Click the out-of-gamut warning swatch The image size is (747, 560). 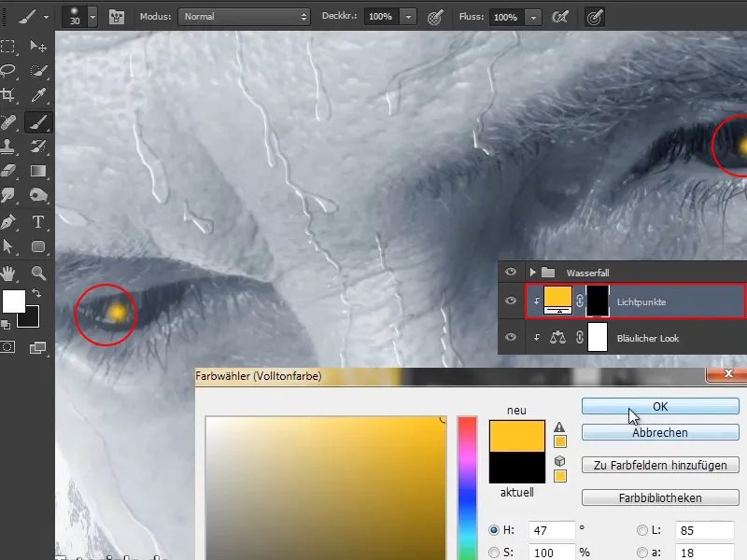pos(560,441)
